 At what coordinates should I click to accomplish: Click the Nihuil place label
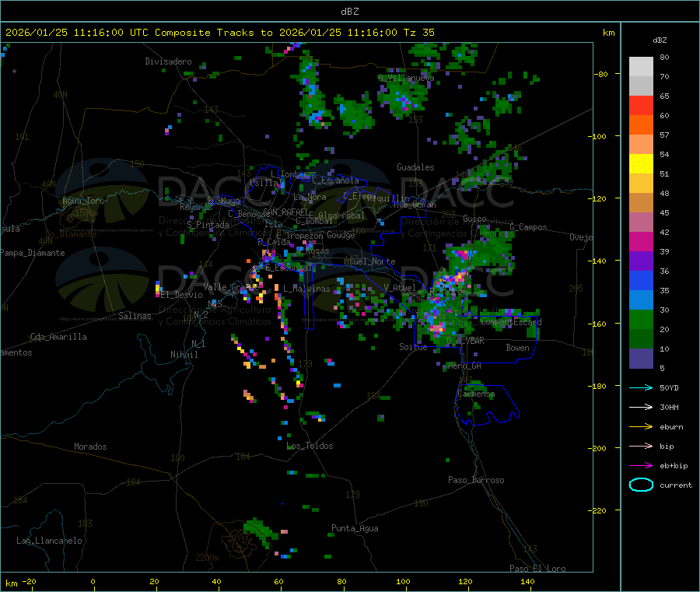click(184, 355)
